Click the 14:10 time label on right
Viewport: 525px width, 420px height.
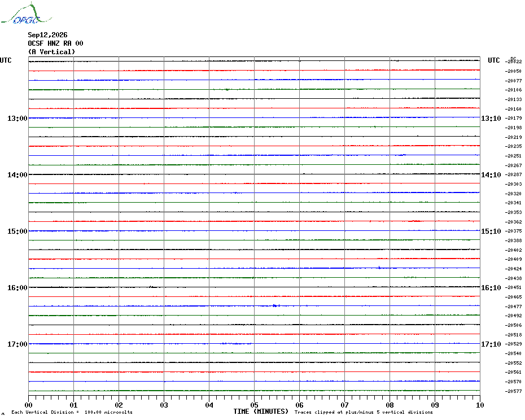tap(491, 175)
